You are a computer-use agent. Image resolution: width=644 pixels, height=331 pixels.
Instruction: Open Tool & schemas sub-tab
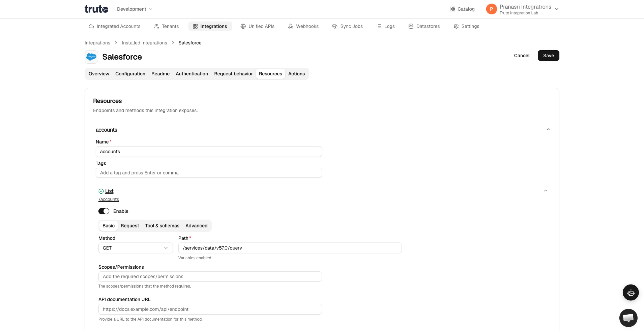(x=162, y=226)
